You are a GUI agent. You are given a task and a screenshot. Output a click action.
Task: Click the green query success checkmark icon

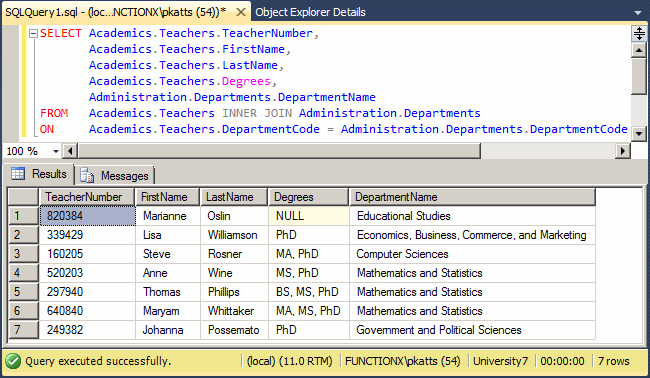tap(13, 361)
